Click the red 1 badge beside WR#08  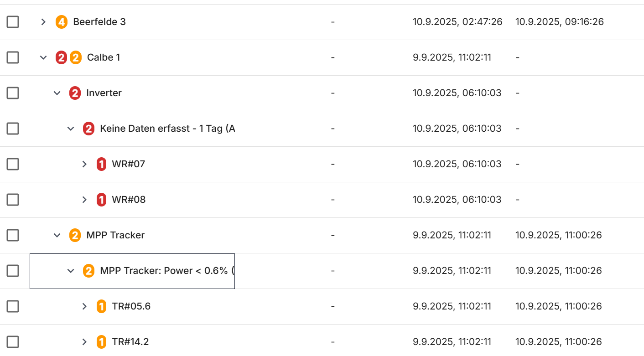pyautogui.click(x=101, y=200)
